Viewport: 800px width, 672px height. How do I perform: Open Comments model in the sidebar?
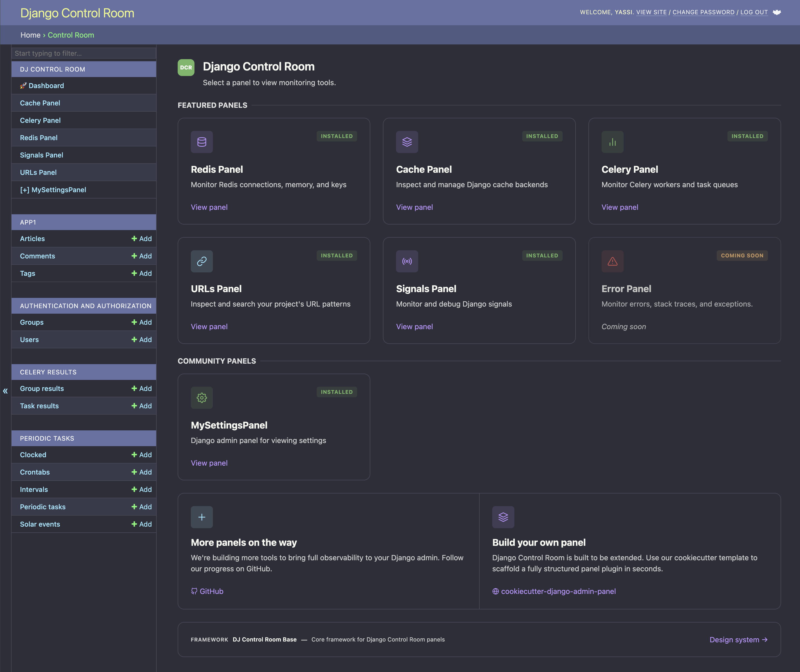pos(37,256)
